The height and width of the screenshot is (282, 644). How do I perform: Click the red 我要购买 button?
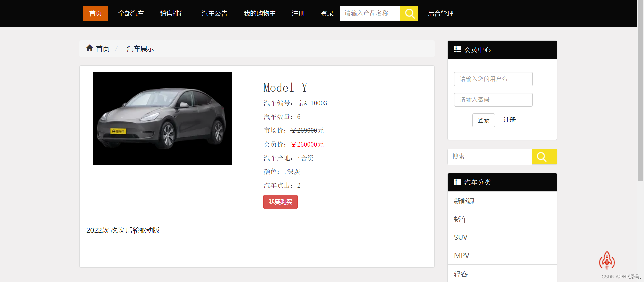point(280,202)
